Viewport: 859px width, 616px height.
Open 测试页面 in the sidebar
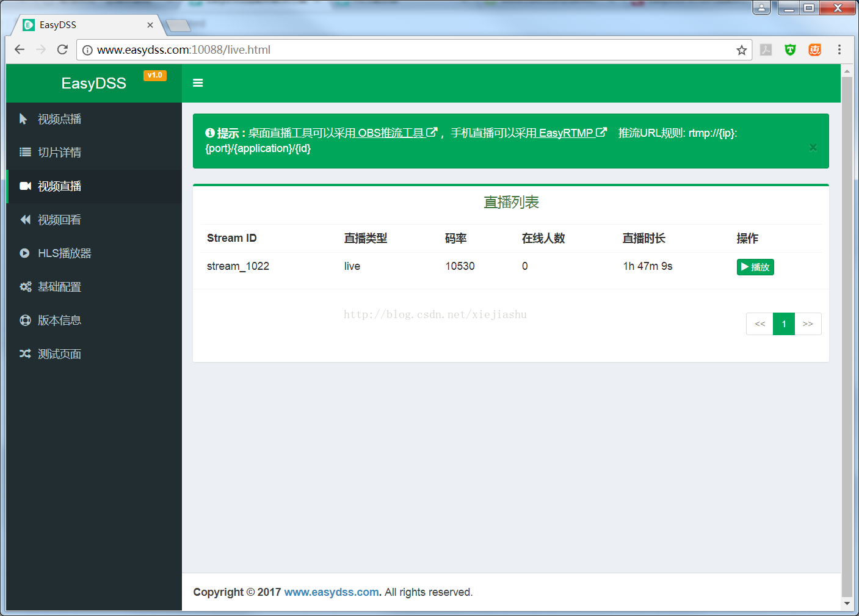(94, 354)
